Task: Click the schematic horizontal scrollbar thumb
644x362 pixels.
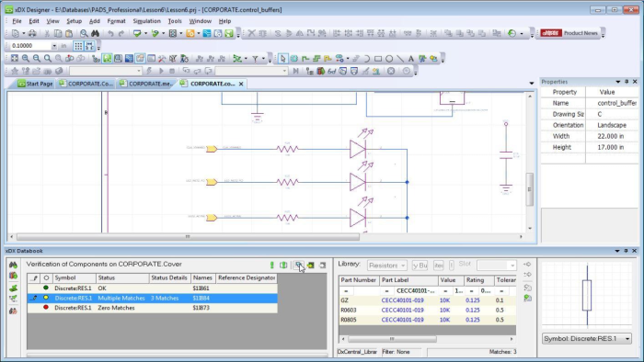Action: pos(188,236)
